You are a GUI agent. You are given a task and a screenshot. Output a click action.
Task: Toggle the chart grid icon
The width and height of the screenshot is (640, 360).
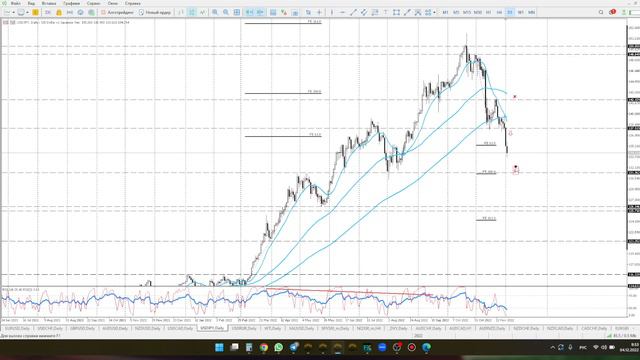click(237, 12)
